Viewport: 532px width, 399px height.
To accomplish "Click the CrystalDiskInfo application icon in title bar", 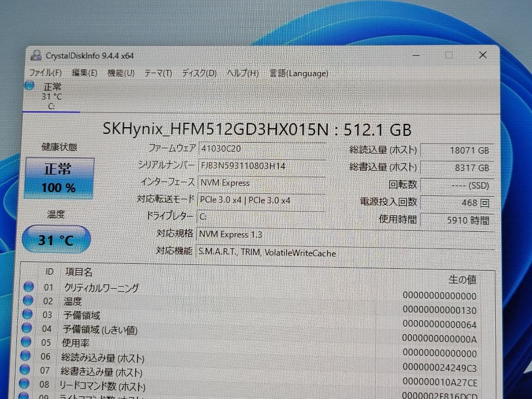I will tap(35, 56).
